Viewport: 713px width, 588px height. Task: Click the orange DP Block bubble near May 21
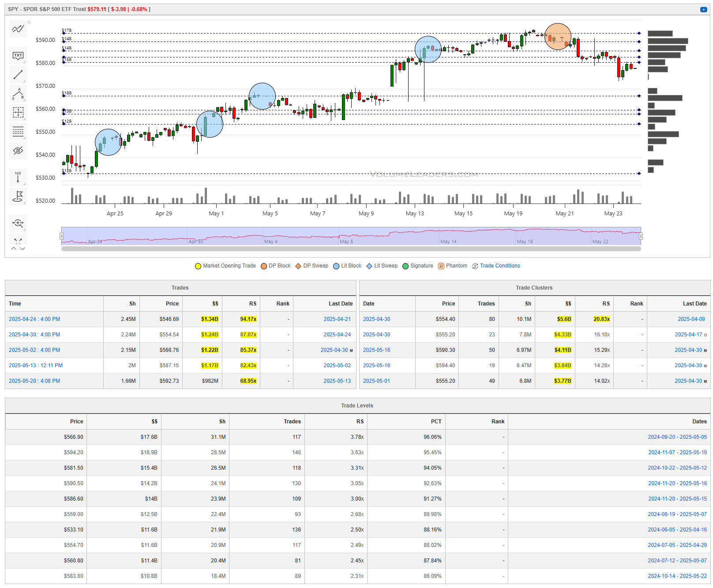point(558,37)
